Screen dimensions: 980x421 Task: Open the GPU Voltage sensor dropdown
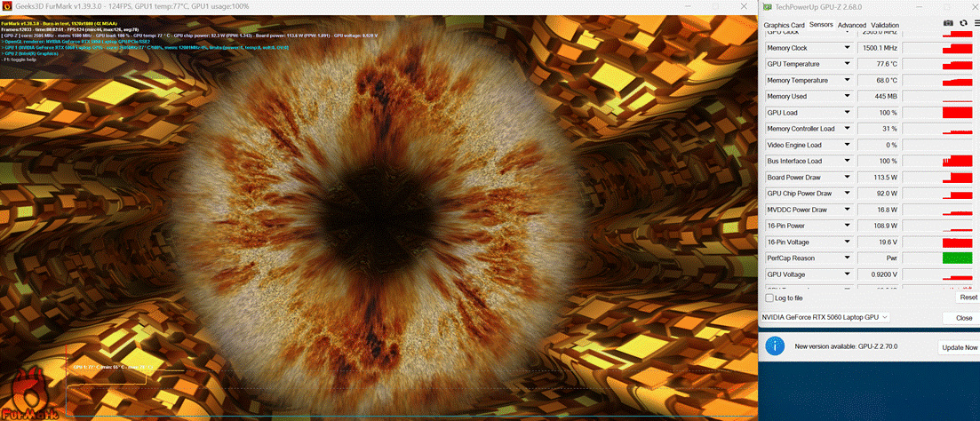(849, 274)
